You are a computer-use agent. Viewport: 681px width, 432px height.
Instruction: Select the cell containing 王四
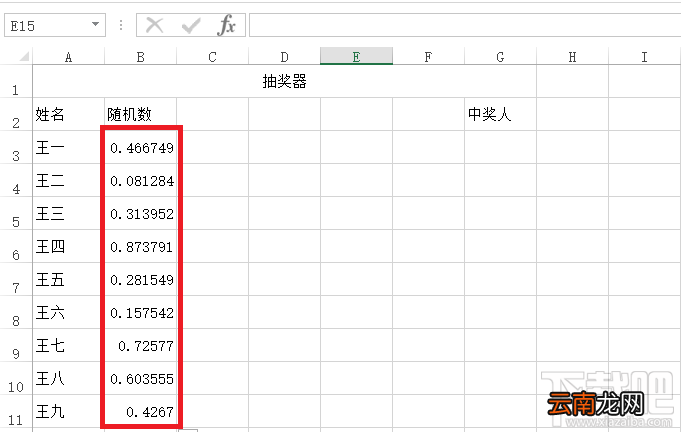click(69, 246)
